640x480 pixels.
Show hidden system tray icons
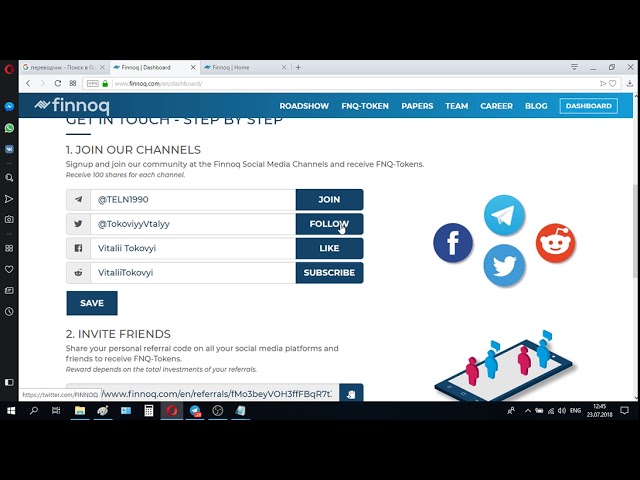point(528,411)
